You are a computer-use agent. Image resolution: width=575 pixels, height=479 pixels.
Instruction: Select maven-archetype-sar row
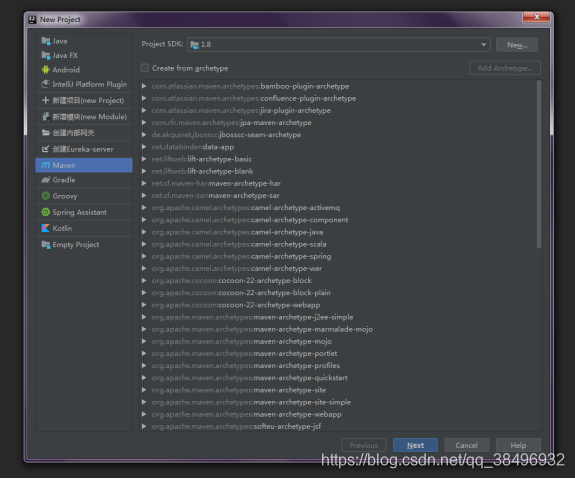[x=337, y=195]
